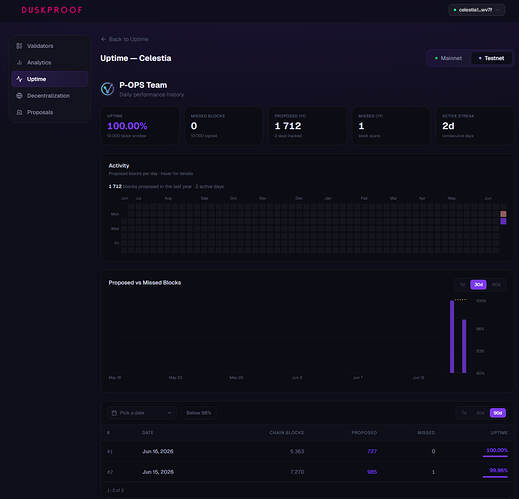Click the Uptime pulse icon in sidebar

[19, 79]
